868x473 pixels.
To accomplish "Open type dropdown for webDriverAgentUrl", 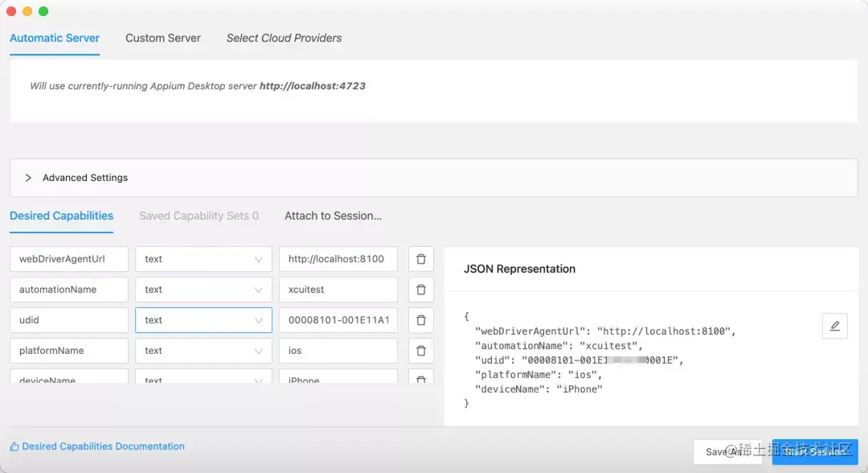I will (203, 259).
